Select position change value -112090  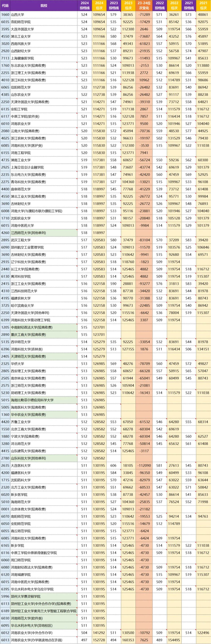(144, 466)
